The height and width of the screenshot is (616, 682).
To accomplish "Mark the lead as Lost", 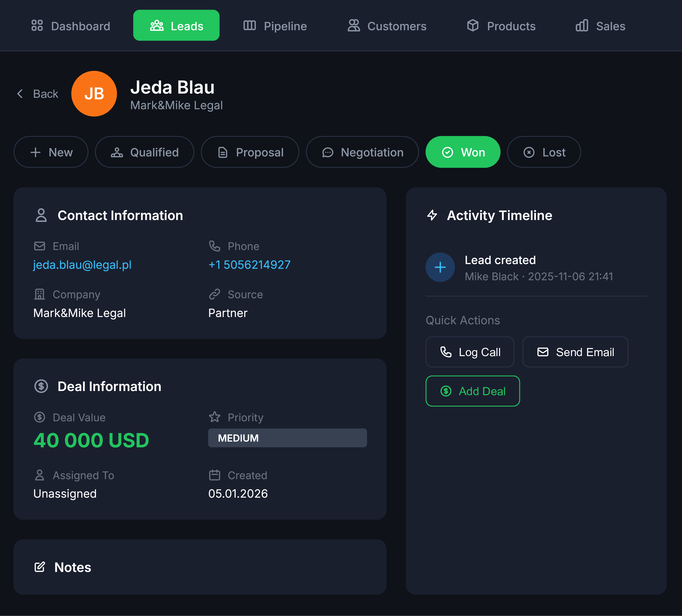I will tap(544, 152).
